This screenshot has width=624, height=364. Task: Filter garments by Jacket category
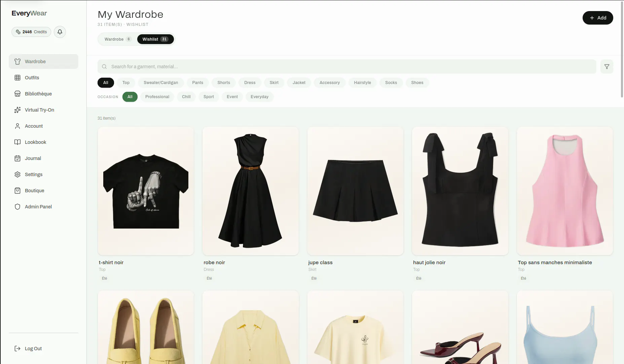[299, 83]
